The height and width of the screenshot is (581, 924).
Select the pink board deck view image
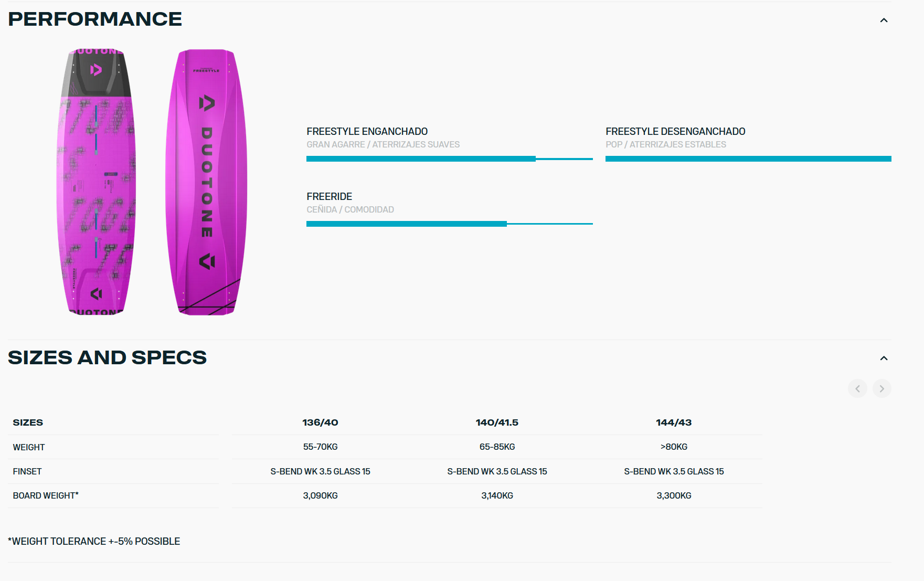click(96, 182)
